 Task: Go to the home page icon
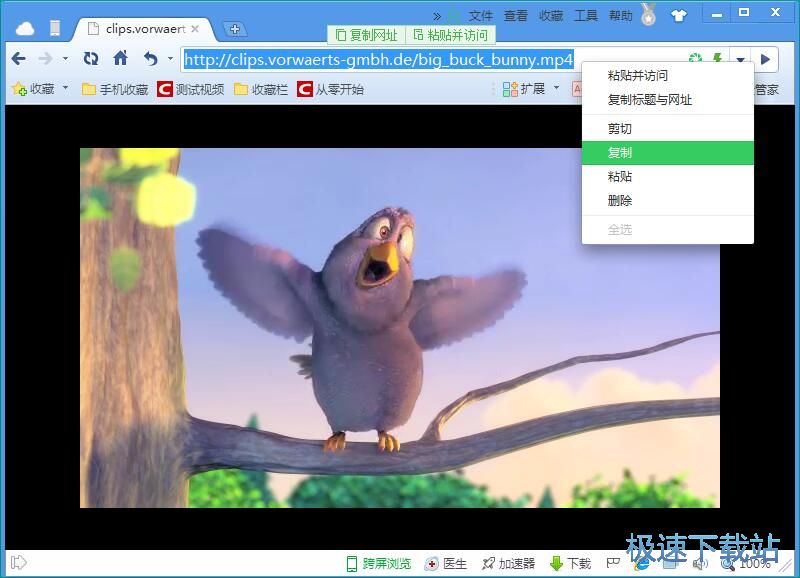pos(120,58)
